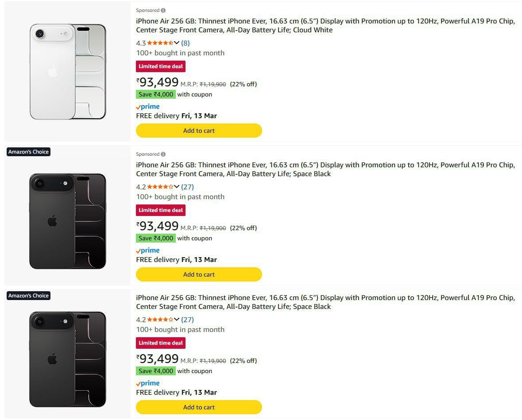Click the Limited time deal badge on the second listing
Viewport: 522px width, 420px height.
(x=160, y=210)
